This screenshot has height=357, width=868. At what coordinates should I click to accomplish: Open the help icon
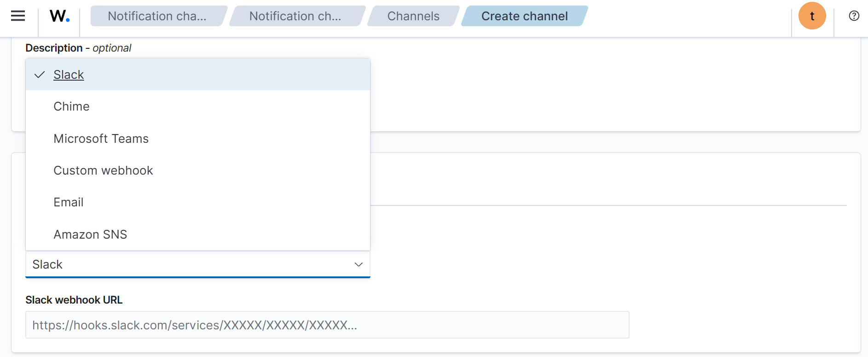[x=854, y=16]
